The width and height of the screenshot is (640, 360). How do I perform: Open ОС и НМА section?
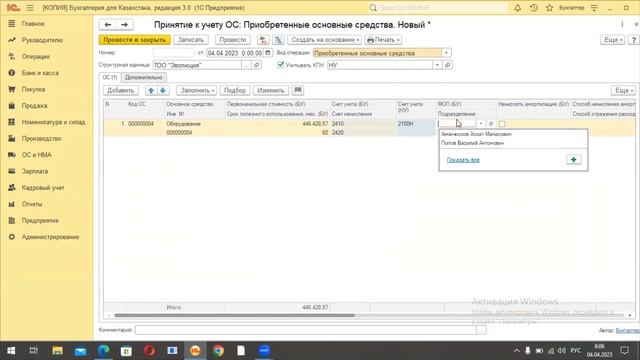37,155
